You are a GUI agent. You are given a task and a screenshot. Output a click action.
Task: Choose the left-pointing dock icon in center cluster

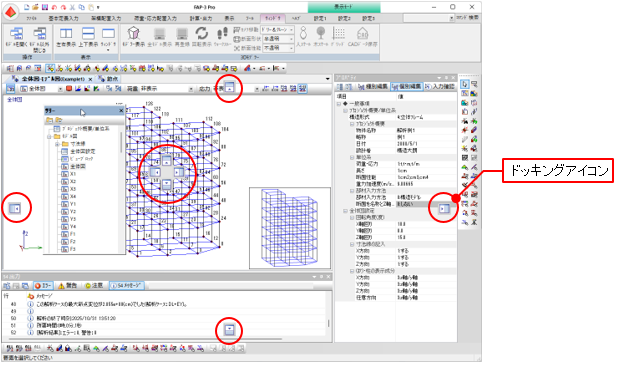tap(156, 172)
